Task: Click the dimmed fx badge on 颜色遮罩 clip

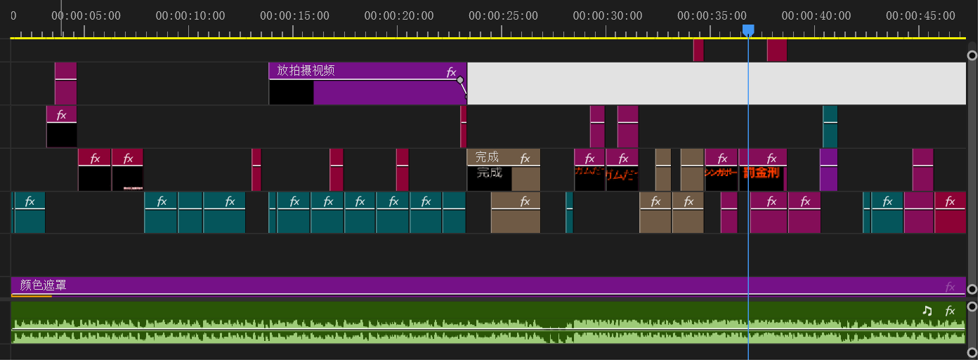Action: 950,286
